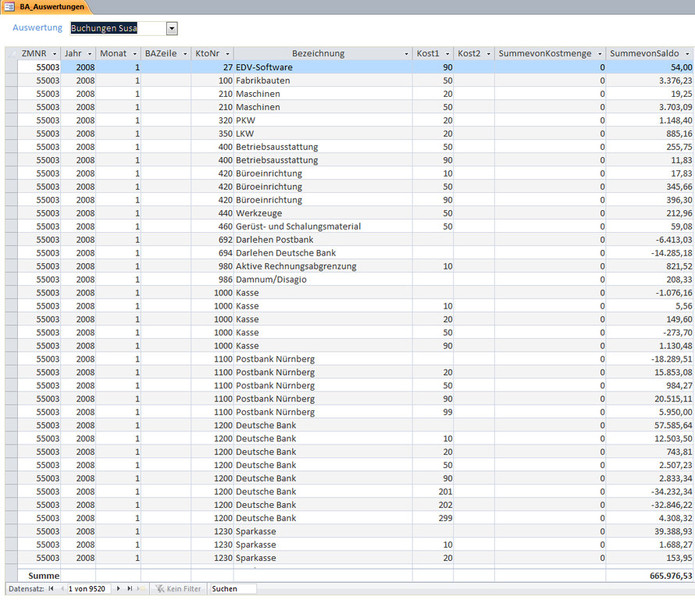Open the SummevonKostmenge column filter dropdown
Screen dimensions: 695x600
point(600,54)
